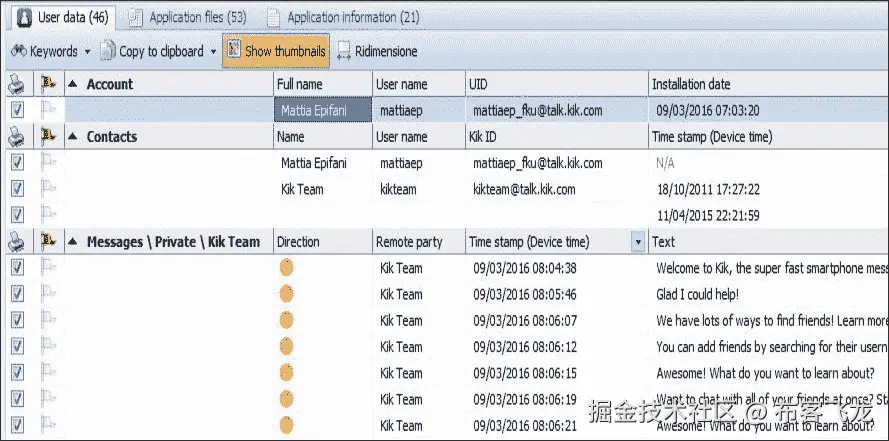
Task: Click the Ridimensione resize button
Action: point(377,51)
